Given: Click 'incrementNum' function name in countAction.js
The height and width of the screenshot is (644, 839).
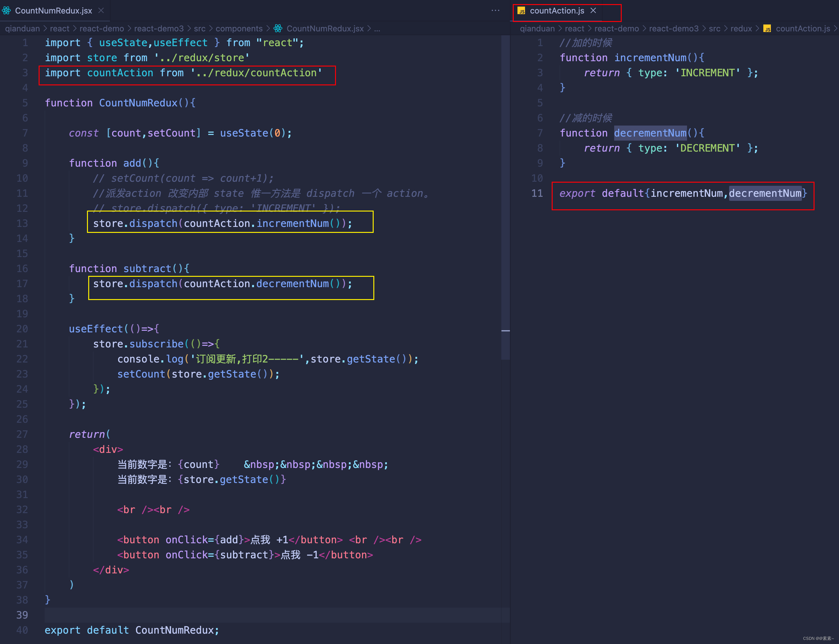Looking at the screenshot, I should (x=650, y=58).
